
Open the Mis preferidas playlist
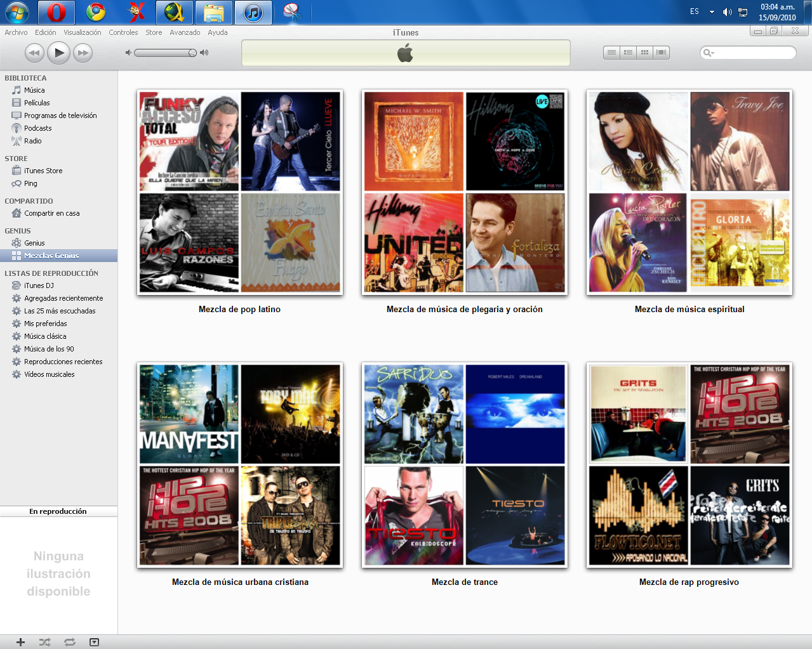pos(58,324)
